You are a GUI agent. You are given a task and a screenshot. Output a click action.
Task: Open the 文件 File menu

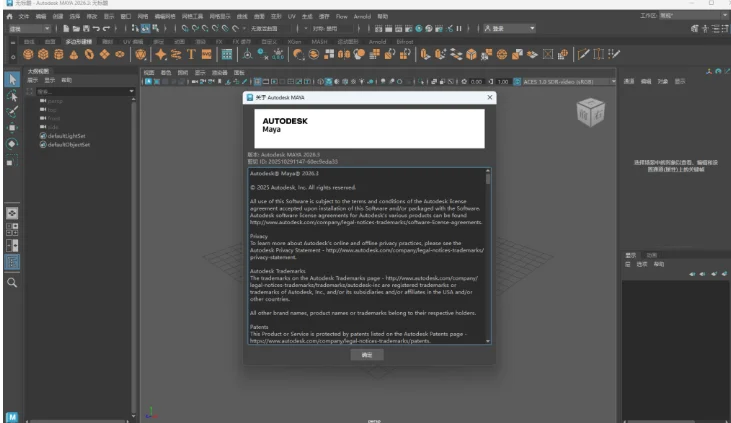(x=24, y=16)
